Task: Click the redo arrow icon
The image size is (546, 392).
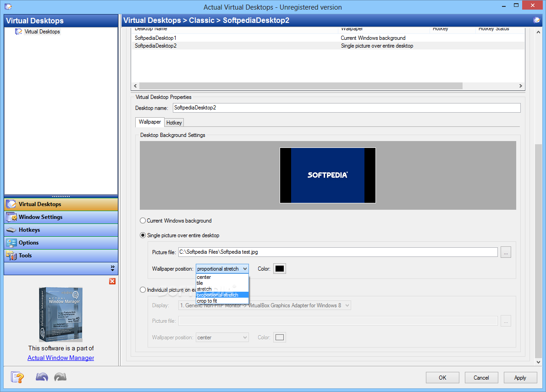Action: point(60,377)
